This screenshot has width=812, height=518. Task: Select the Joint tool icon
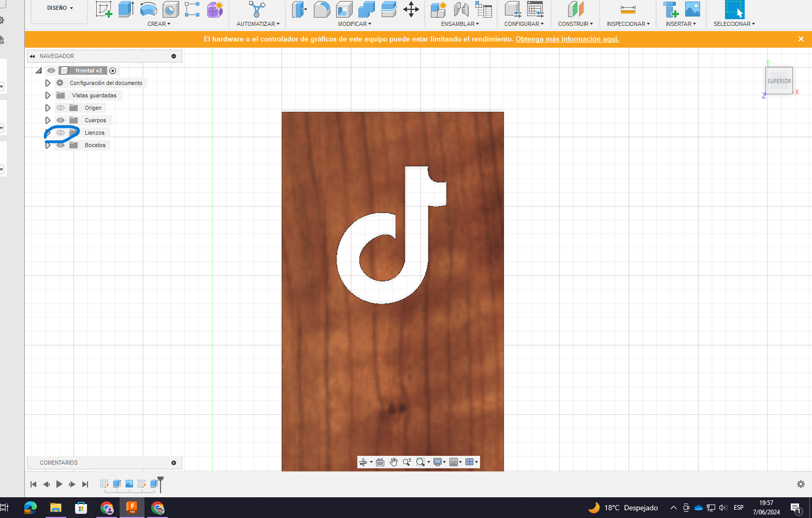click(x=461, y=9)
